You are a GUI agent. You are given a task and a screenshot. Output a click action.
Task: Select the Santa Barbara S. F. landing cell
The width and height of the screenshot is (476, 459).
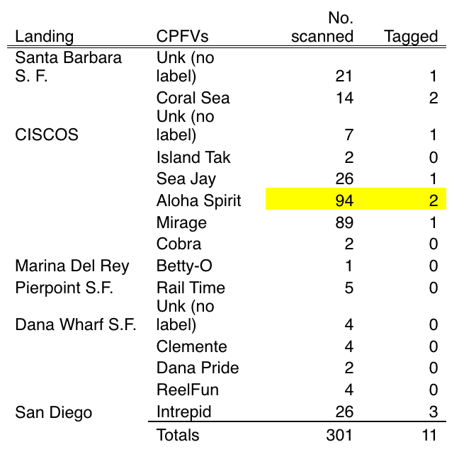[x=68, y=67]
